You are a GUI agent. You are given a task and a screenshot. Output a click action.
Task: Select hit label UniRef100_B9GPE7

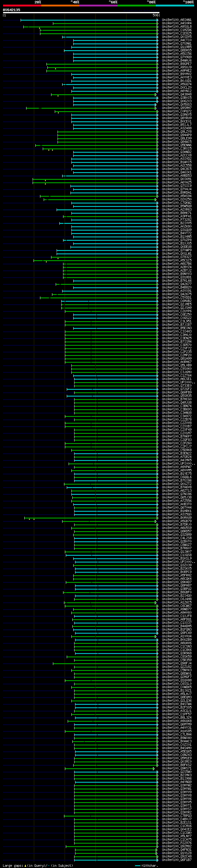(176, 64)
